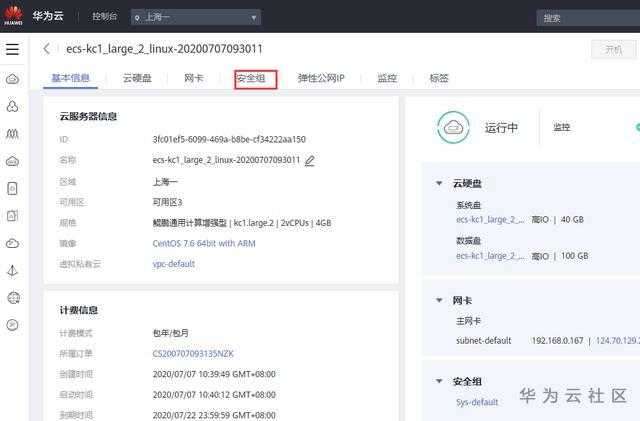Open the system disk link with 40 GB
This screenshot has height=421, width=640.
(490, 220)
